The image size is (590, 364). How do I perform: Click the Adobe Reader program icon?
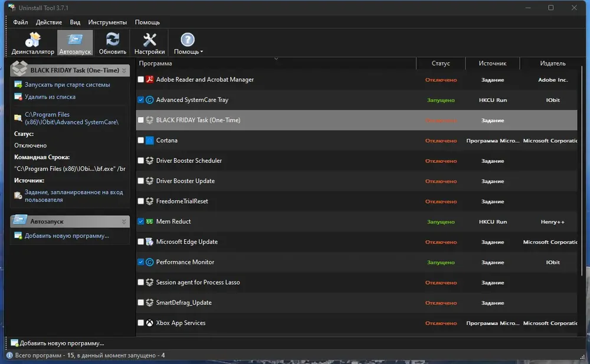tap(149, 80)
